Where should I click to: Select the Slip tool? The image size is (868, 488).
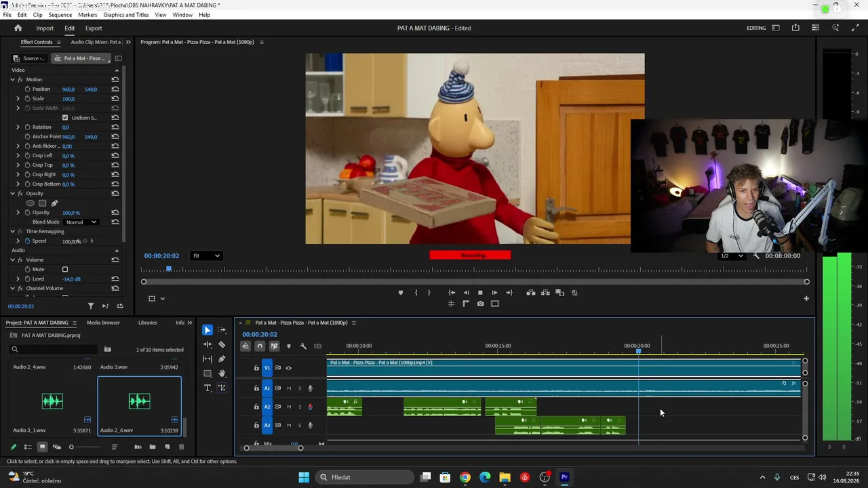point(208,359)
